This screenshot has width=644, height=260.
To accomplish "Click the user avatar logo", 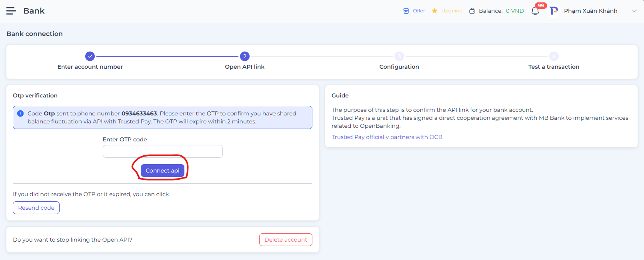I will coord(554,11).
